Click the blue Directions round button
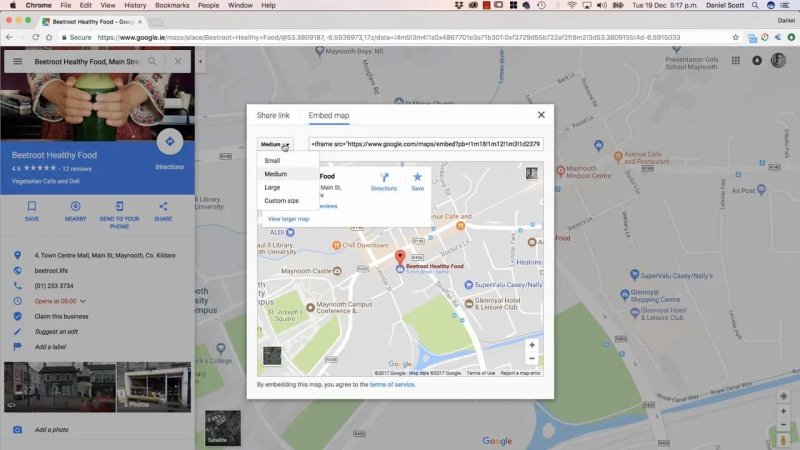The height and width of the screenshot is (450, 800). [x=170, y=141]
